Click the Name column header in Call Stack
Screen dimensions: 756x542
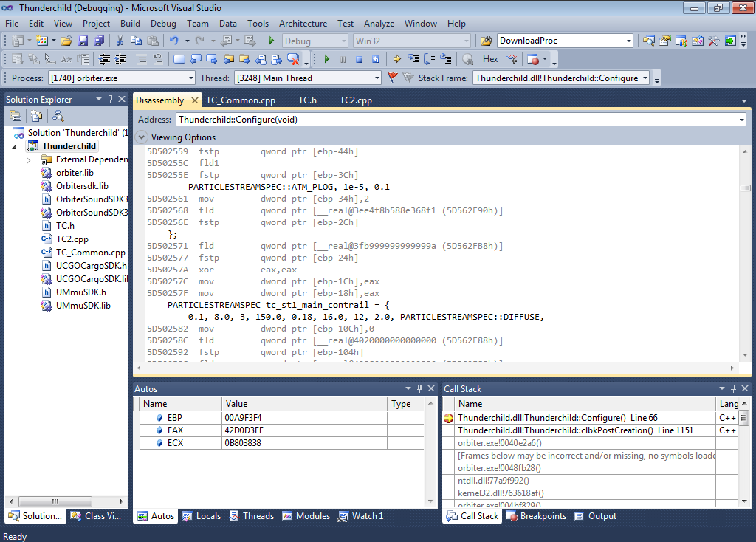[x=585, y=404]
